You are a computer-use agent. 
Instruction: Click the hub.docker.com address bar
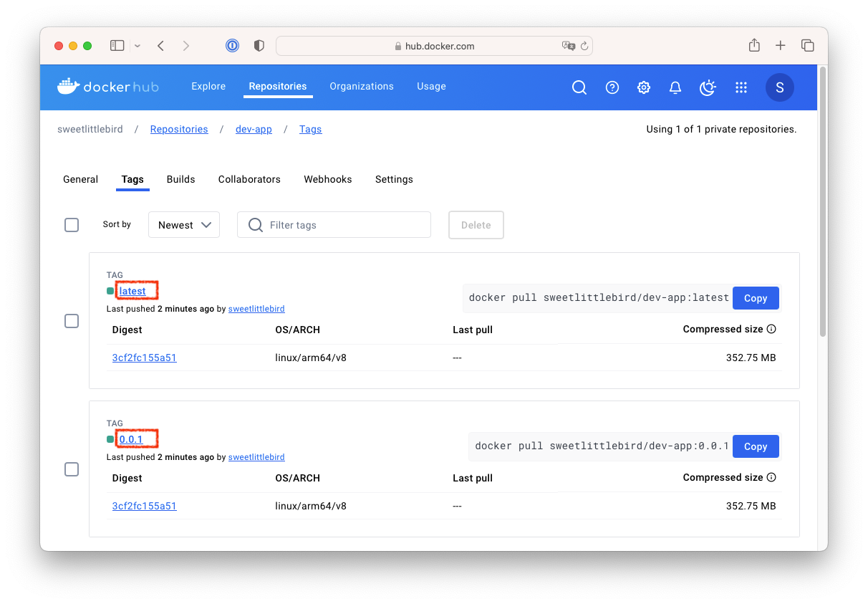(x=434, y=46)
